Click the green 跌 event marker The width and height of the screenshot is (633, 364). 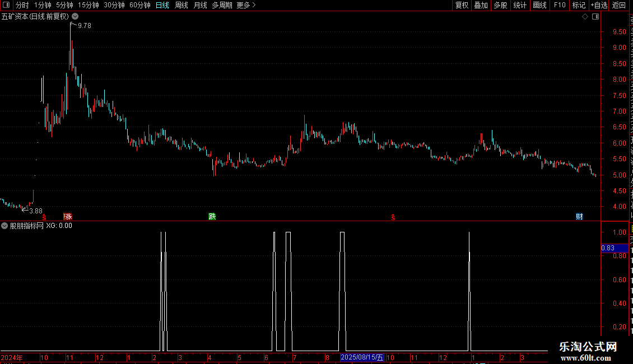click(212, 216)
